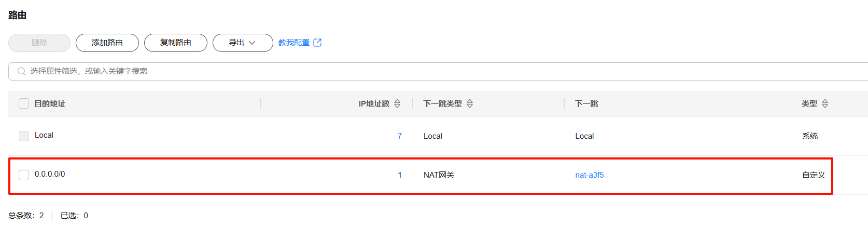Check the Local route row checkbox
This screenshot has height=226, width=868.
pyautogui.click(x=24, y=136)
